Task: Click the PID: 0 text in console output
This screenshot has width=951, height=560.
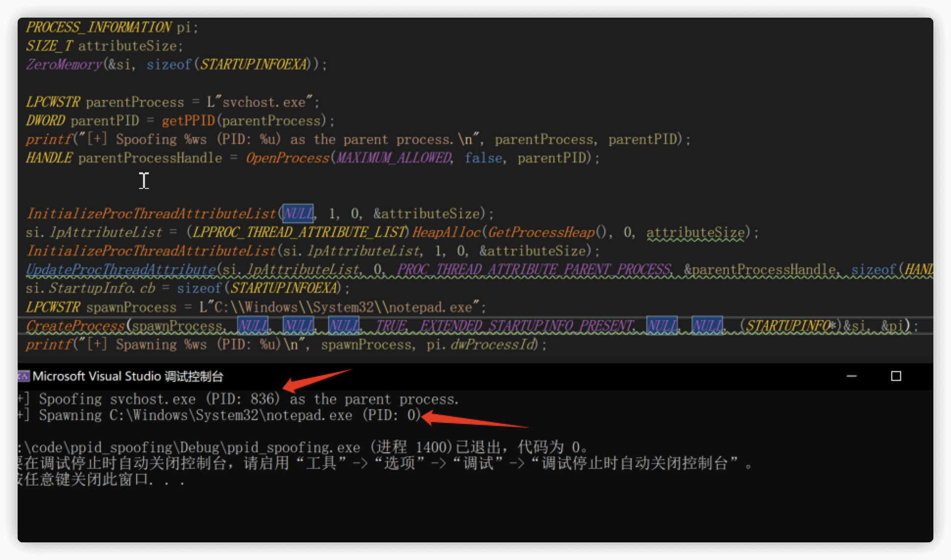Action: click(392, 415)
